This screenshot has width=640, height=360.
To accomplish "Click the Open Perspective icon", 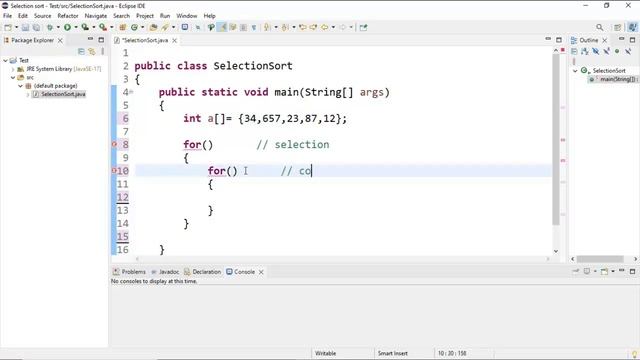I will (618, 27).
